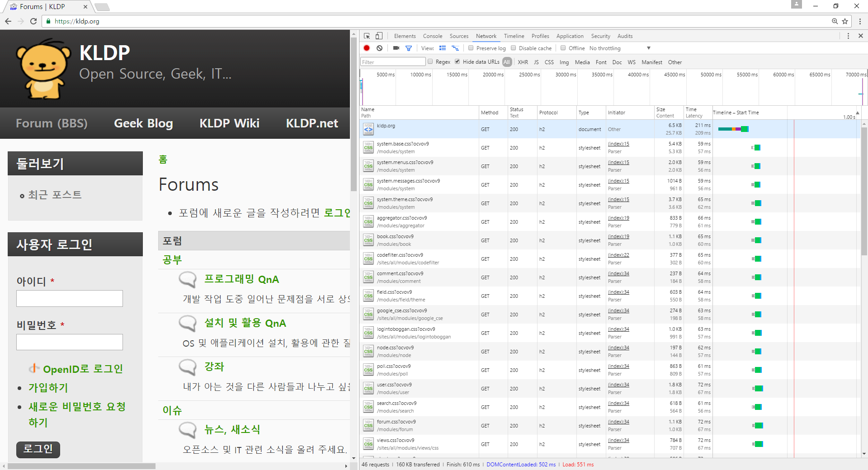868x470 pixels.
Task: Toggle the device toolbar in DevTools
Action: (379, 36)
